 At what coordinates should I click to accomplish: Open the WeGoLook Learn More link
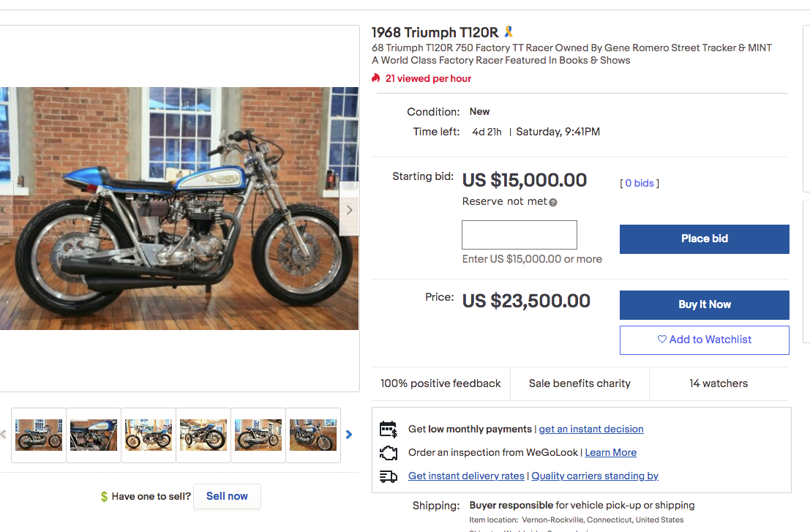click(x=611, y=452)
